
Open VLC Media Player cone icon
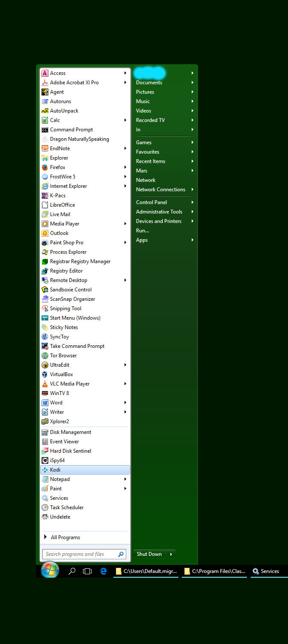pos(45,384)
